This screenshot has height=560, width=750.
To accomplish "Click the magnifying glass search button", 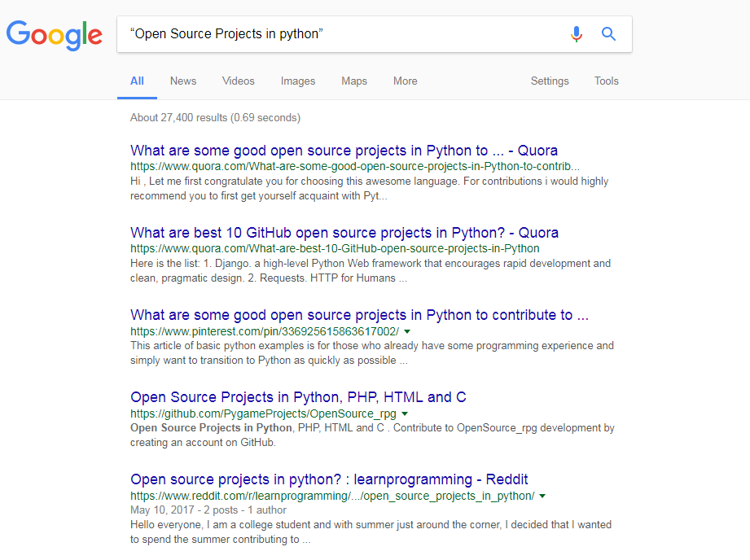I will [x=608, y=34].
